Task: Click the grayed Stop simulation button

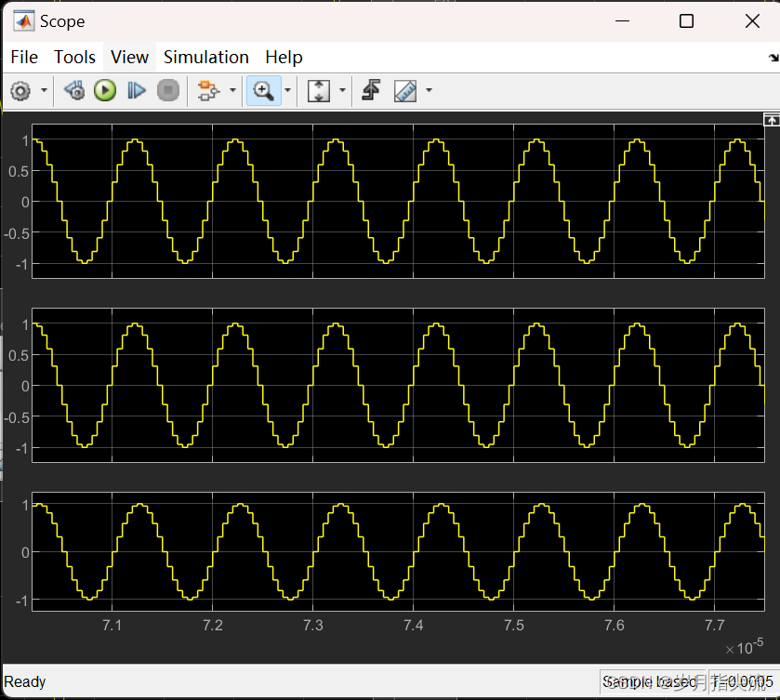Action: (167, 91)
